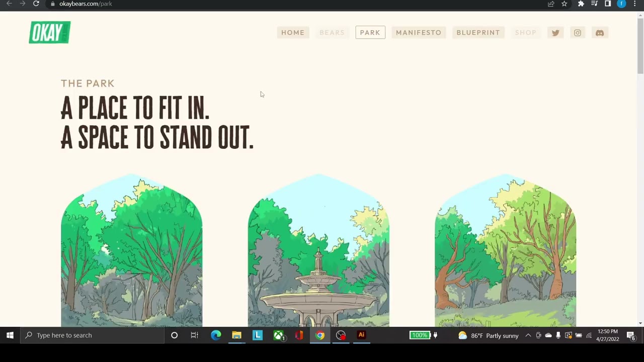Viewport: 644px width, 362px height.
Task: Select the PARK nav item
Action: tap(370, 33)
